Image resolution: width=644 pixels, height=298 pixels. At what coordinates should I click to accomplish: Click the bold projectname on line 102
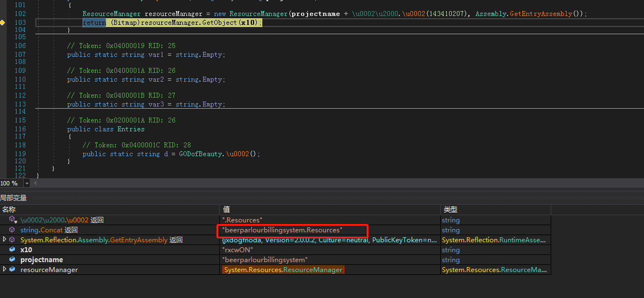pyautogui.click(x=315, y=14)
